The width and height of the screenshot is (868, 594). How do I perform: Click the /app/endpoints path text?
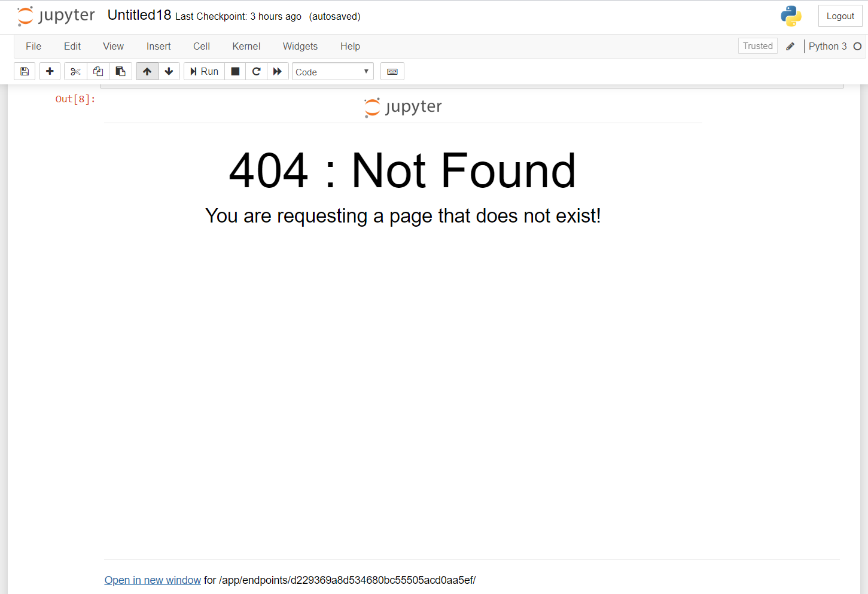click(x=347, y=580)
